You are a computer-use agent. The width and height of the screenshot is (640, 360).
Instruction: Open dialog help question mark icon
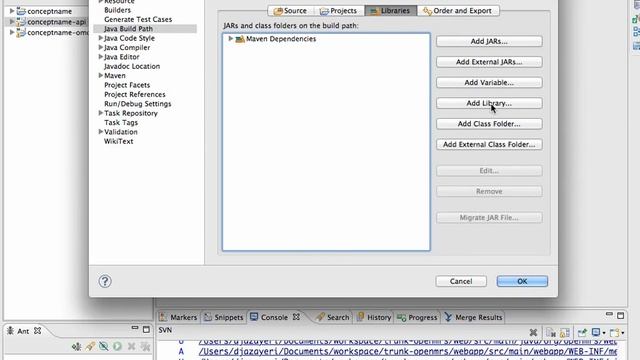105,281
